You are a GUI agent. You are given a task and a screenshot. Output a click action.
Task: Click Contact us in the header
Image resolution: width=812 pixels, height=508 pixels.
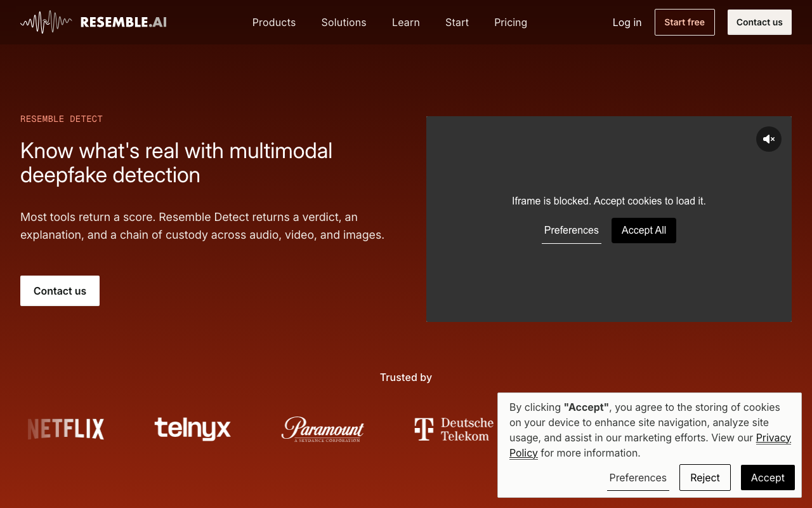pos(759,22)
